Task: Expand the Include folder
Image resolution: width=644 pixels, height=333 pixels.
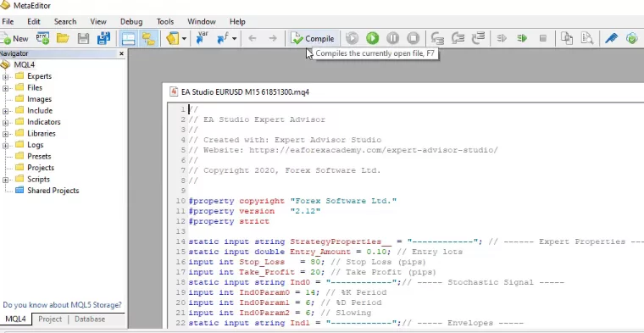Action: click(x=5, y=111)
